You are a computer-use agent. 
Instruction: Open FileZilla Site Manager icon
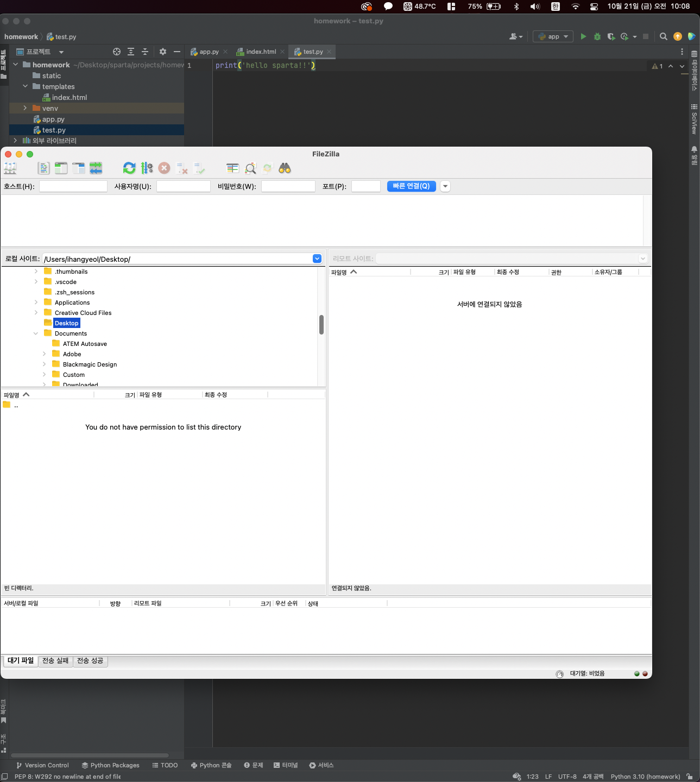(x=10, y=168)
